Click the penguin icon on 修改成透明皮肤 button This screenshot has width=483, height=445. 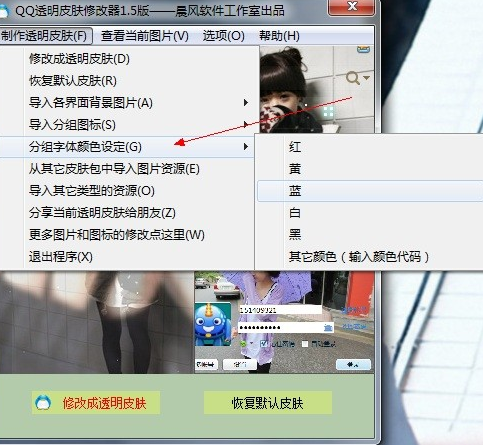(x=43, y=403)
